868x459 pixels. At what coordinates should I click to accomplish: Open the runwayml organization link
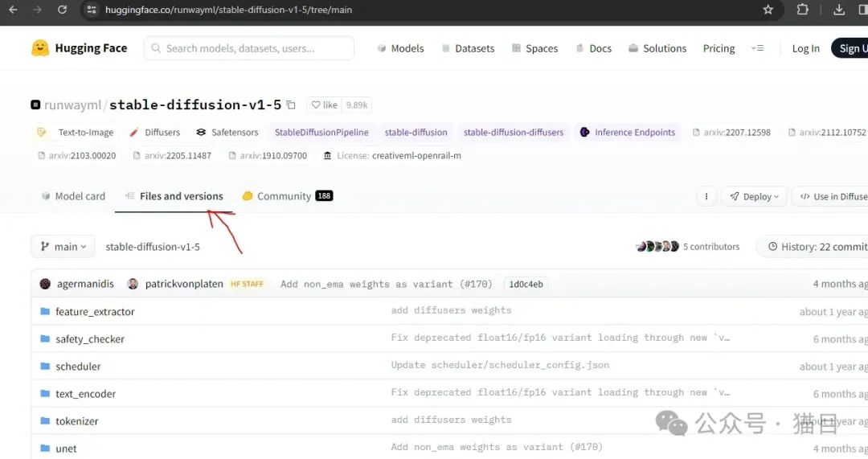pos(72,105)
